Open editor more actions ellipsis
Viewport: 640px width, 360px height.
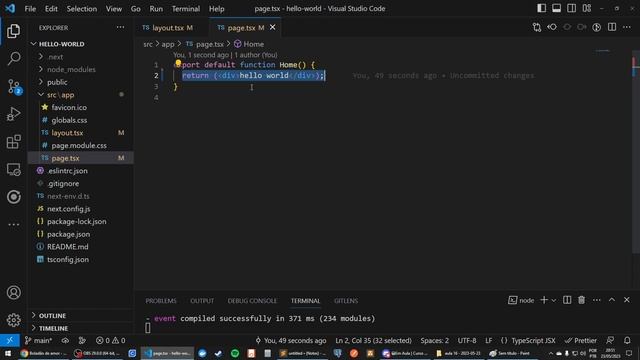point(627,27)
